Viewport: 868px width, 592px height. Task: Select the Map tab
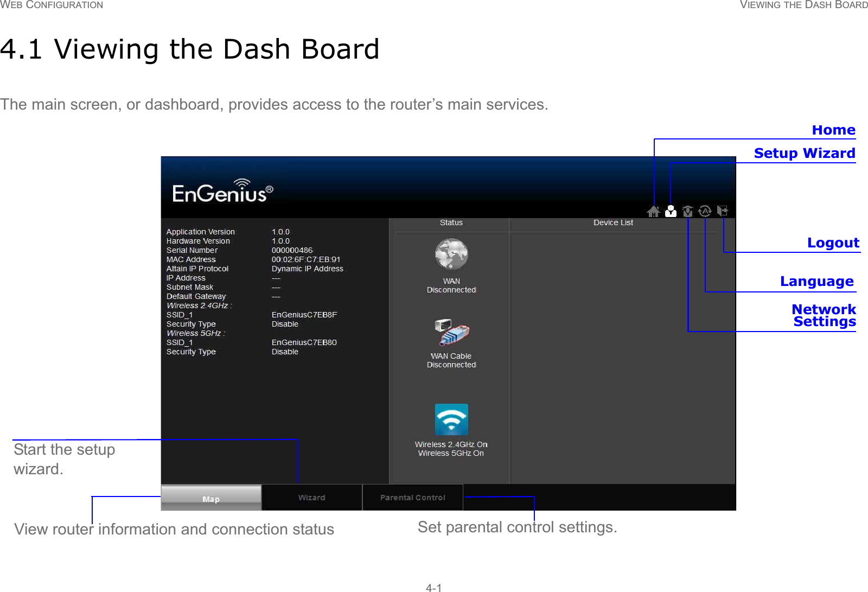(211, 498)
